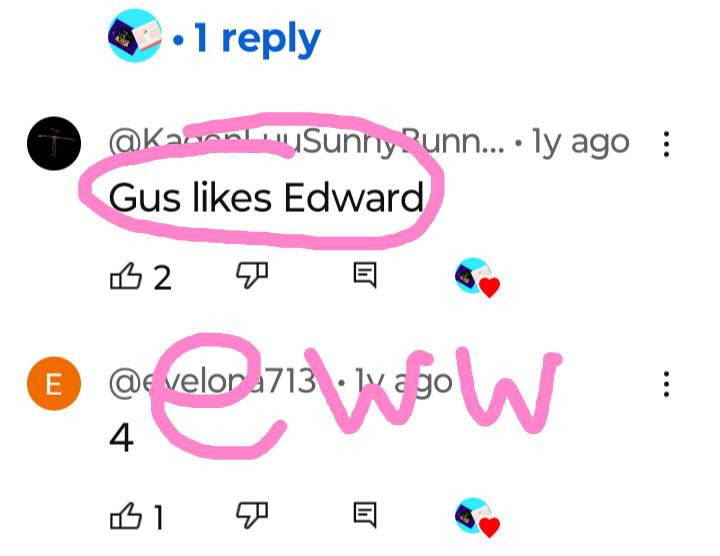This screenshot has height=556, width=720.
Task: Dislike the Gus likes Edward comment
Action: [252, 275]
